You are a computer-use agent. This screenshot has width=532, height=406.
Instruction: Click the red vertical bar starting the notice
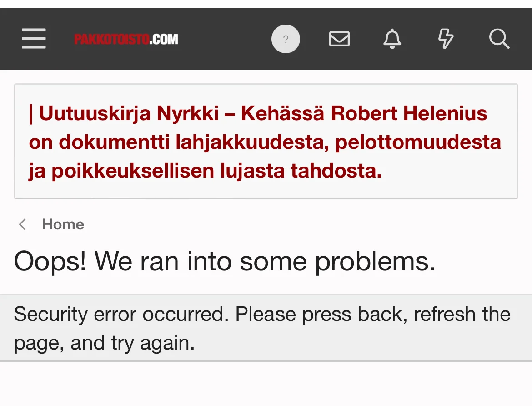[31, 113]
